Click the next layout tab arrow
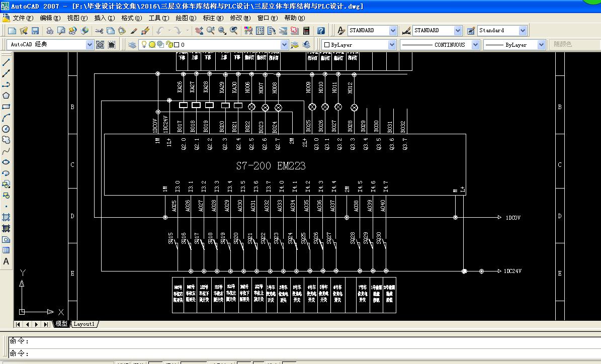 (37, 324)
